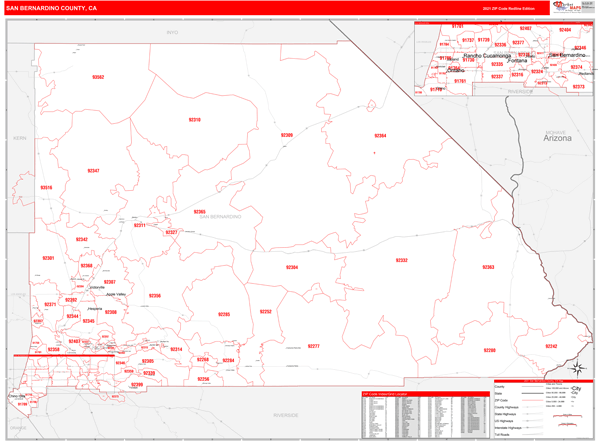Select ZIP code 92347 region
The width and height of the screenshot is (600, 441).
click(93, 171)
